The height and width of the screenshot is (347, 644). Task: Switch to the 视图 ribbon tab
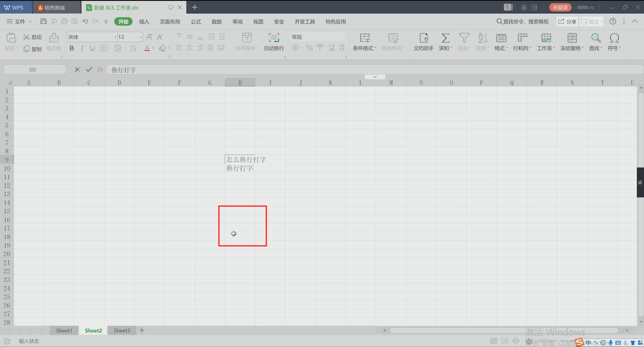tap(258, 21)
